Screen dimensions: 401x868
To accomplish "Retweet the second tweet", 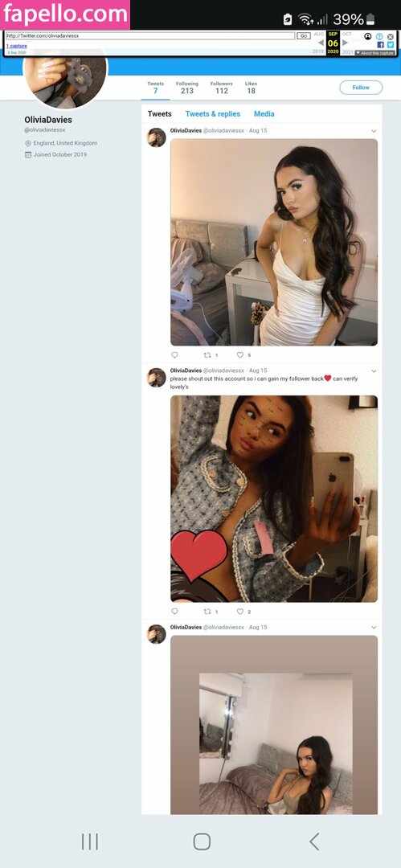I will 207,612.
